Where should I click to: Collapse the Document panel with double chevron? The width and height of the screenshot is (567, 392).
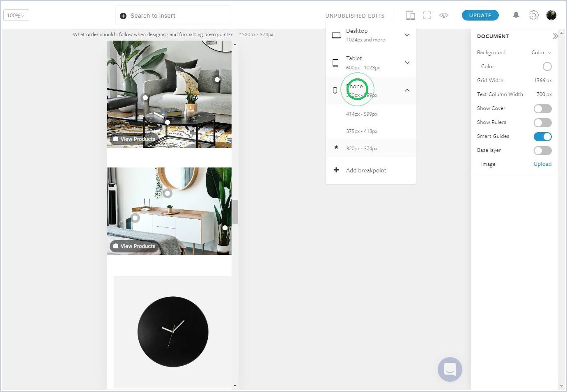[555, 36]
